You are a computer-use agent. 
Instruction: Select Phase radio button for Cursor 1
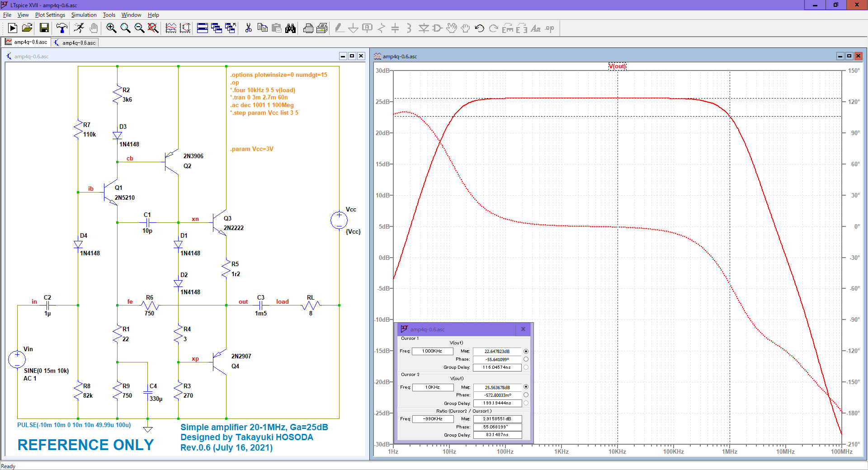[x=525, y=359]
